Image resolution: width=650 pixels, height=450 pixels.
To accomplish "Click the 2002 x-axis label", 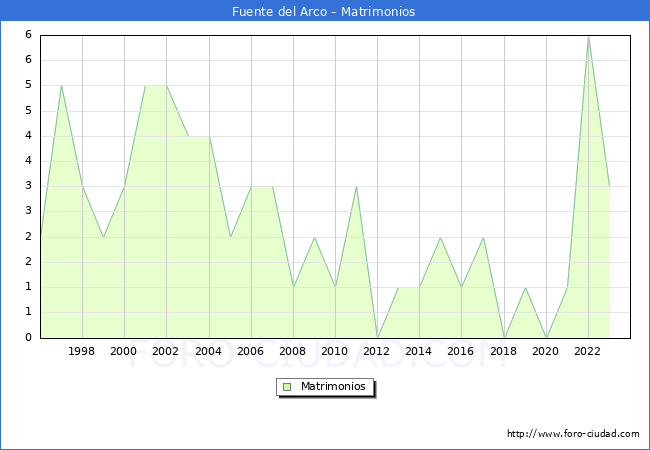I will [x=165, y=351].
